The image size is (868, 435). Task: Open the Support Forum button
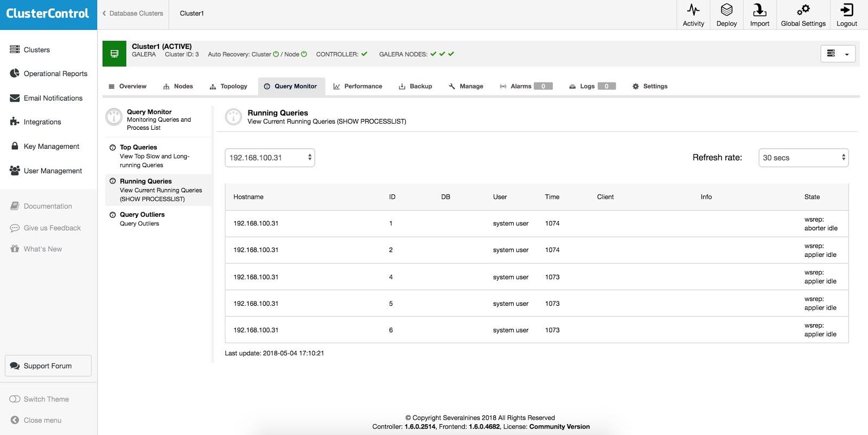point(48,365)
